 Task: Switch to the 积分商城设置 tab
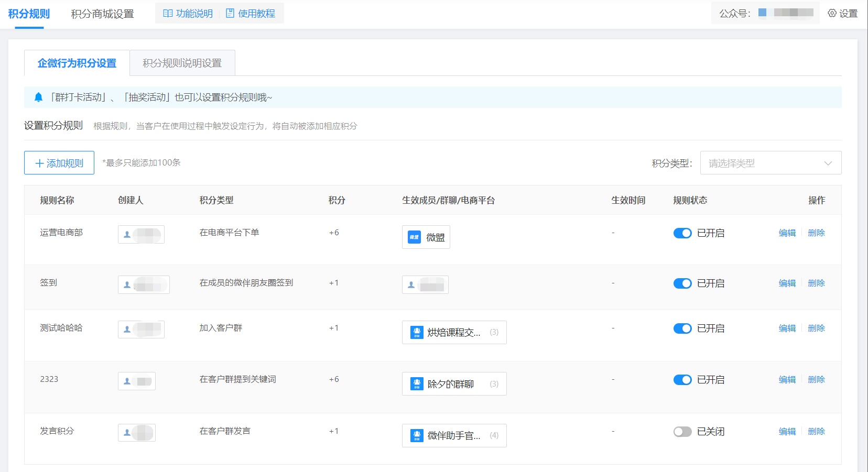[x=103, y=14]
